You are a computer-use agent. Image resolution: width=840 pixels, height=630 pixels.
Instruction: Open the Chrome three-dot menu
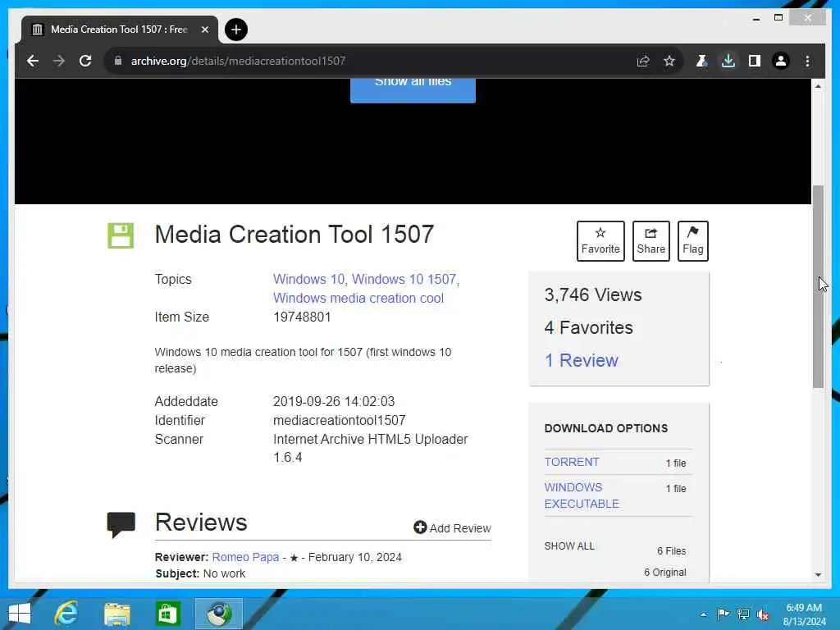click(807, 61)
